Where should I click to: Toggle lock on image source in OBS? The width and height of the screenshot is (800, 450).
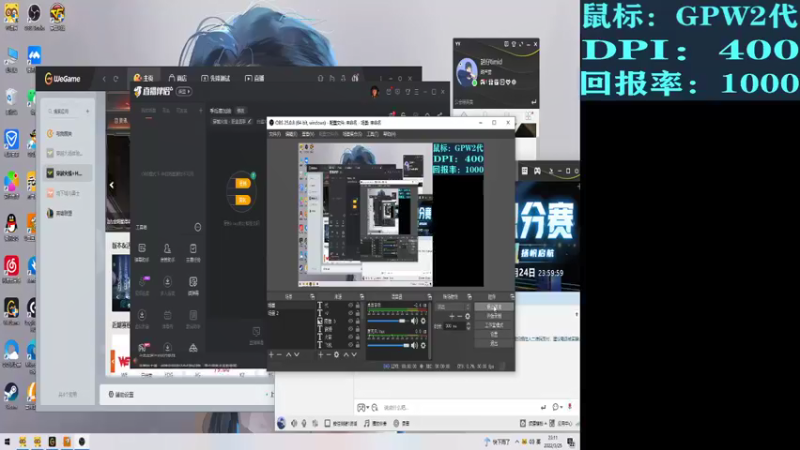click(358, 321)
